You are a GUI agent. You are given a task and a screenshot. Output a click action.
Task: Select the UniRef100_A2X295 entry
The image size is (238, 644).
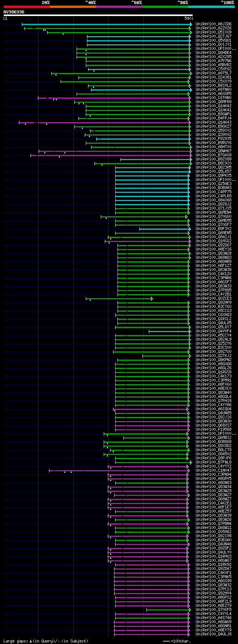(213, 57)
